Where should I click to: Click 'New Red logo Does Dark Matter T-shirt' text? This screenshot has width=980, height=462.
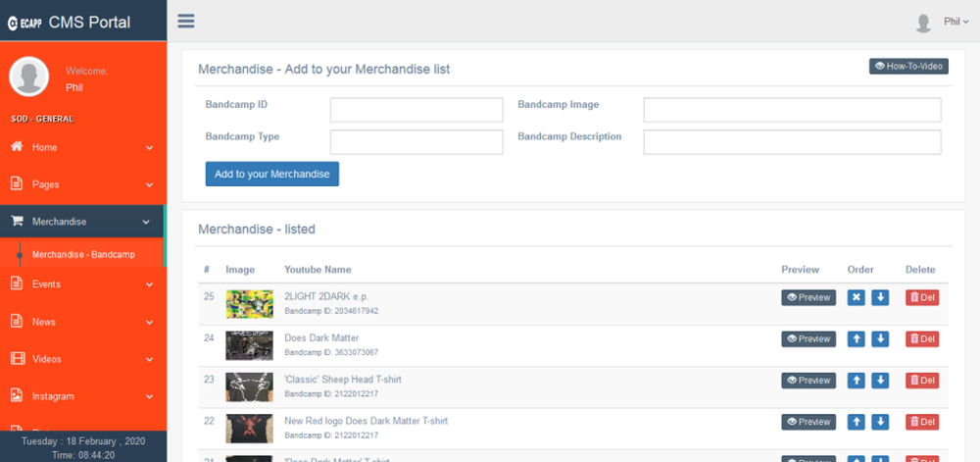(x=367, y=421)
